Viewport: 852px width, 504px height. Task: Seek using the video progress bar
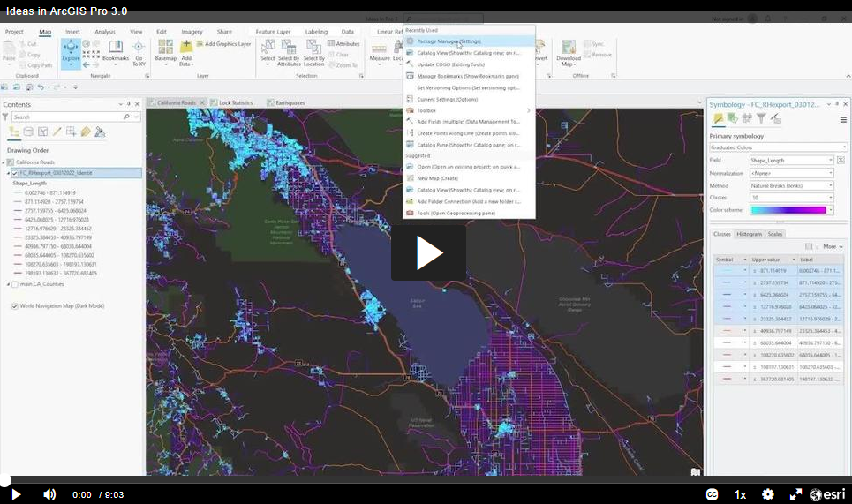[426, 480]
